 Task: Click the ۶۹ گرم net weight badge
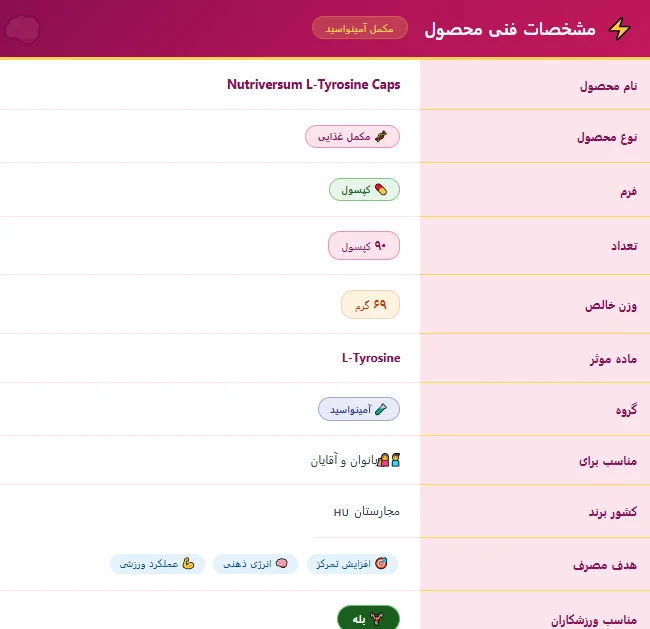(371, 304)
